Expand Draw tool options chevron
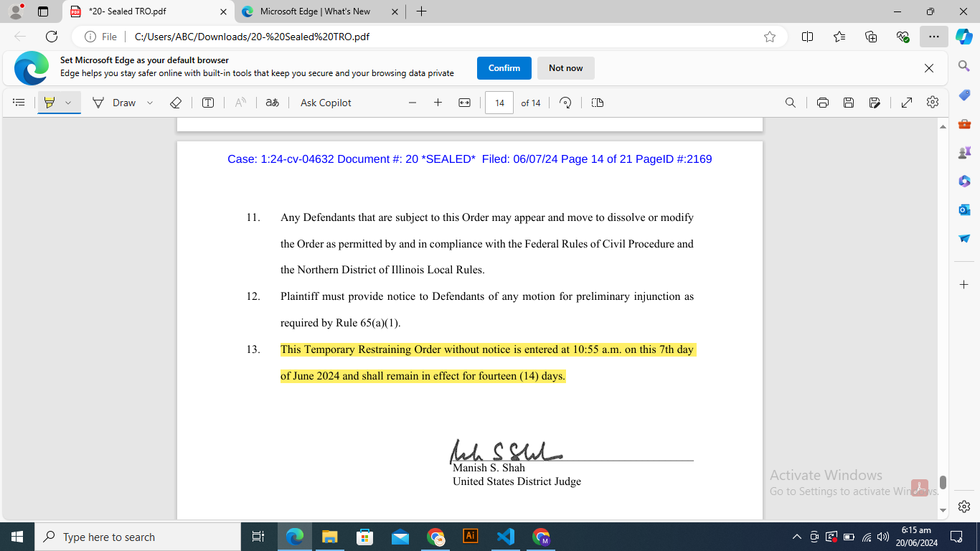This screenshot has width=980, height=551. pos(150,103)
